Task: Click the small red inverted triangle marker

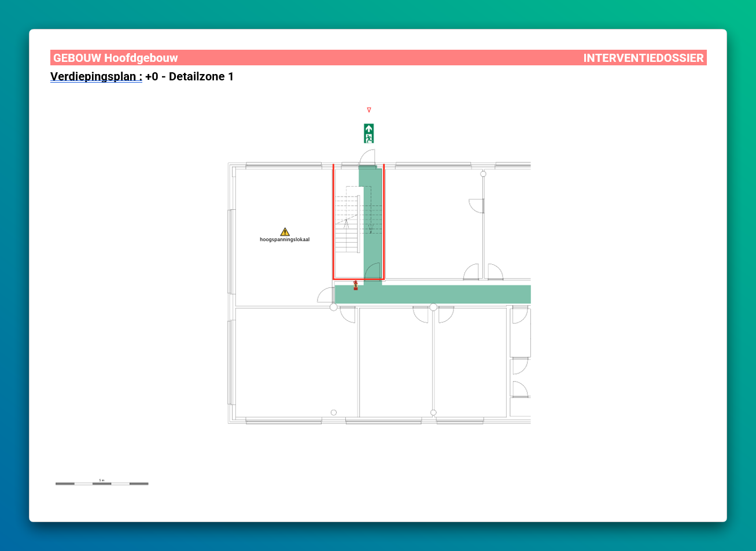Action: 369,110
